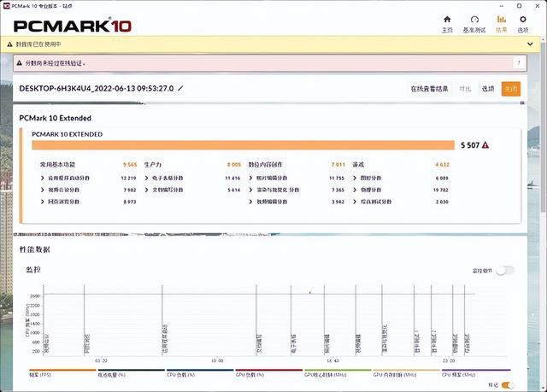
Task: Open the 基准测试 benchmarks gauge icon
Action: pyautogui.click(x=474, y=21)
